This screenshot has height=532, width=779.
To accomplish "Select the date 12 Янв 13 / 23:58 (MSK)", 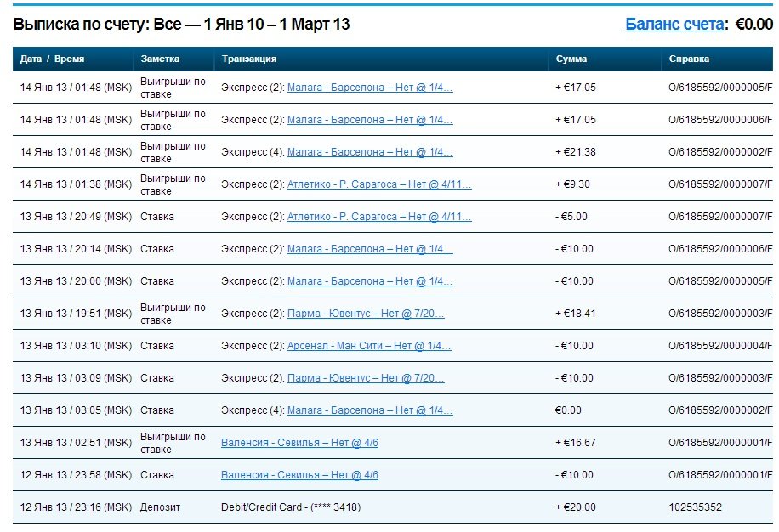I will click(76, 474).
